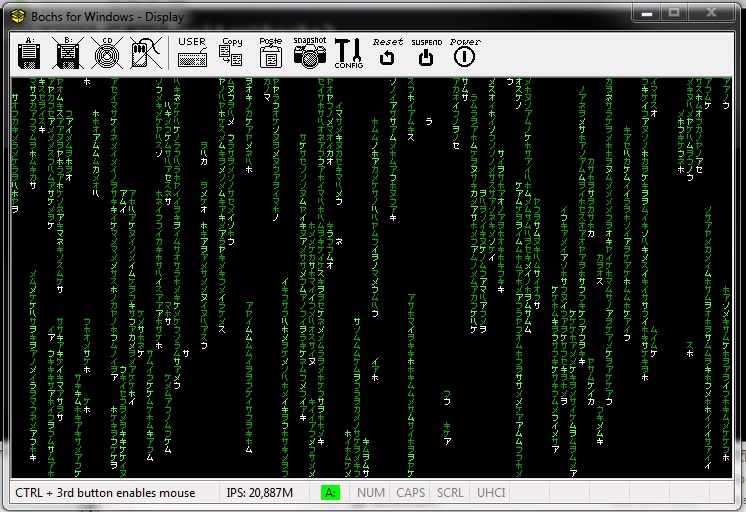Click the Reset icon

388,52
